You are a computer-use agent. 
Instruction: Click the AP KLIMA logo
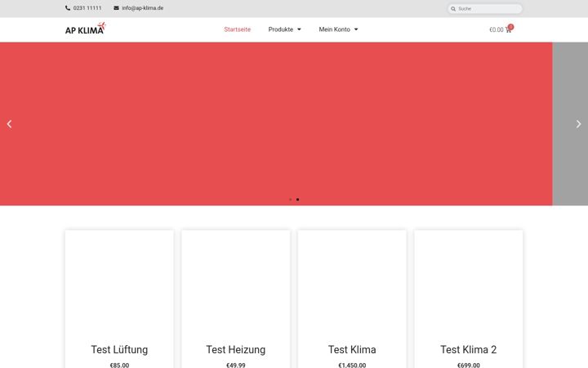(x=86, y=29)
